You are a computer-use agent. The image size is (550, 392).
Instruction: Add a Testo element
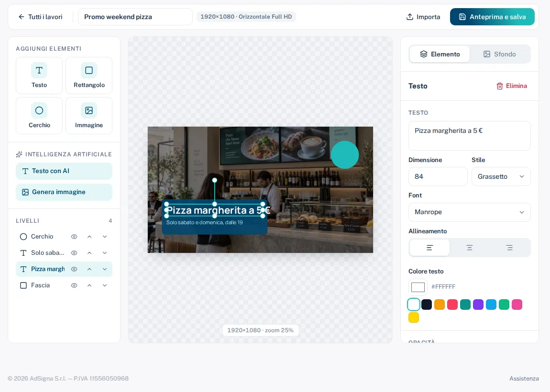39,76
